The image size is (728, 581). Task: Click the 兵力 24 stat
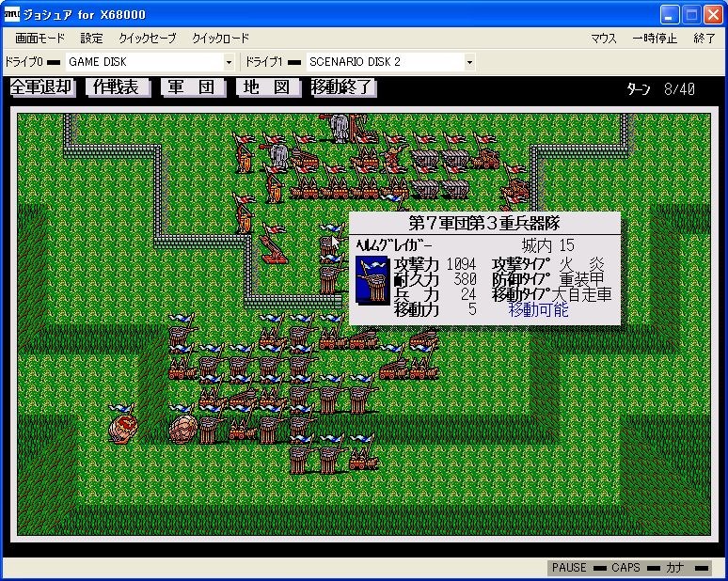435,294
